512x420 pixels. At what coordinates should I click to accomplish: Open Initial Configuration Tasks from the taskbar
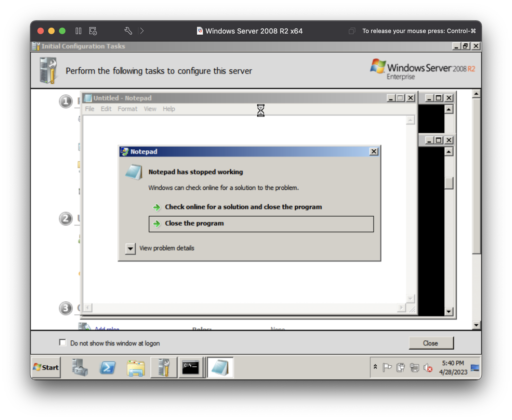point(163,367)
